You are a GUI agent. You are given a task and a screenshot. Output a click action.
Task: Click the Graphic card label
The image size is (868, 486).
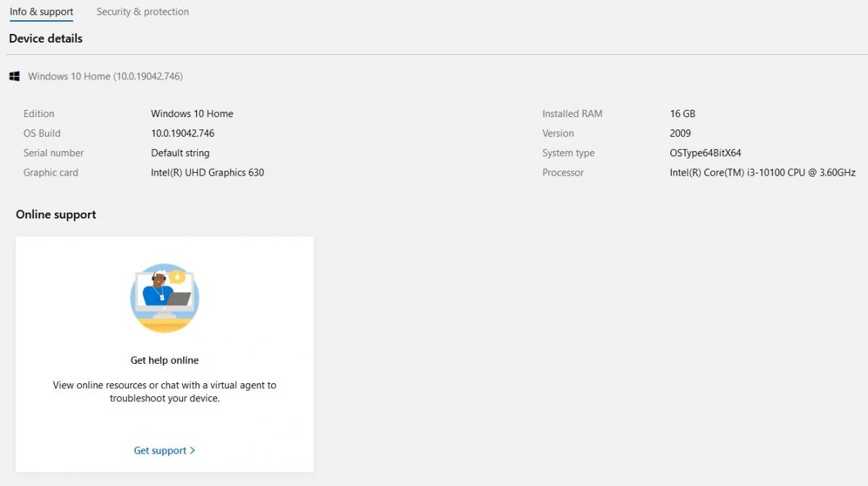51,172
